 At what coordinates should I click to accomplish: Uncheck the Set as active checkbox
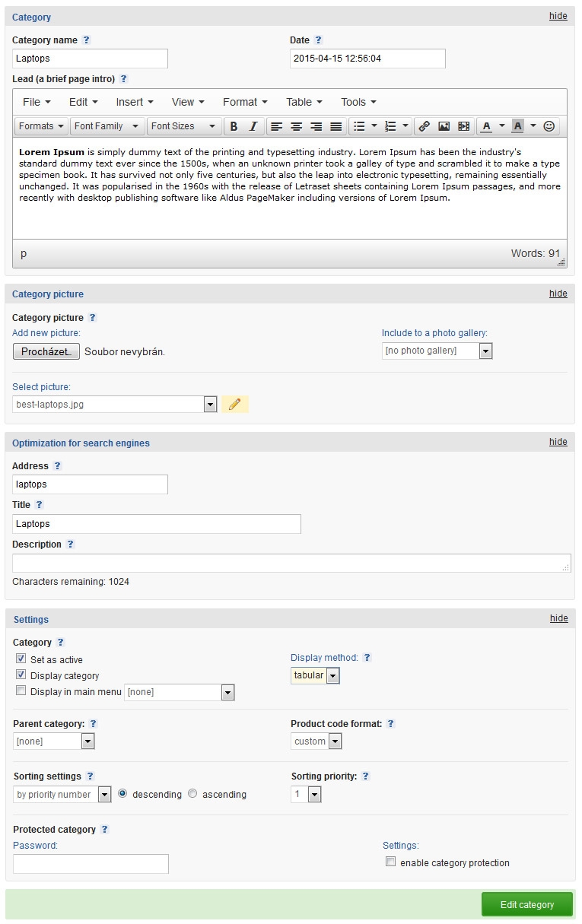[21, 659]
